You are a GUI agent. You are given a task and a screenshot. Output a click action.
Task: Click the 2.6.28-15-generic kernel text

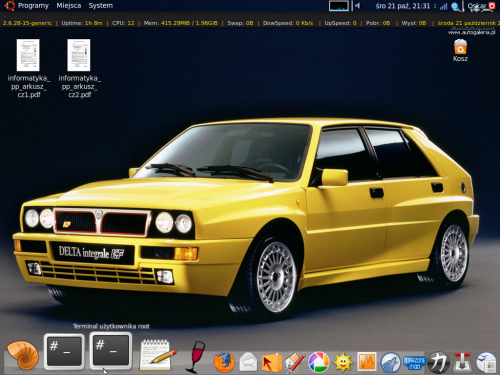click(x=27, y=23)
